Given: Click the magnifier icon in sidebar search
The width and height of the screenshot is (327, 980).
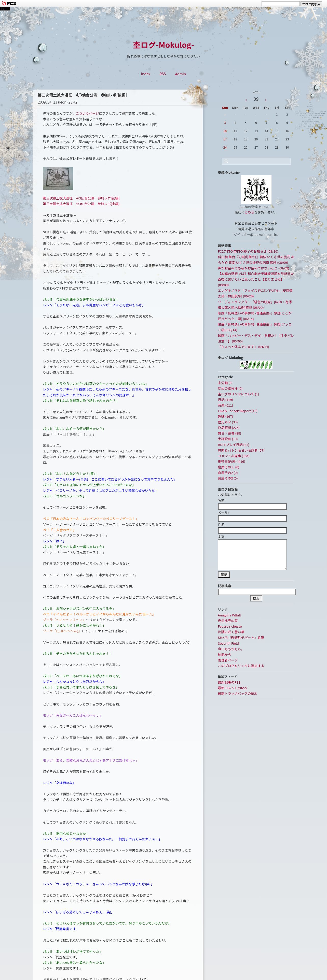Looking at the screenshot, I should click(x=226, y=161).
